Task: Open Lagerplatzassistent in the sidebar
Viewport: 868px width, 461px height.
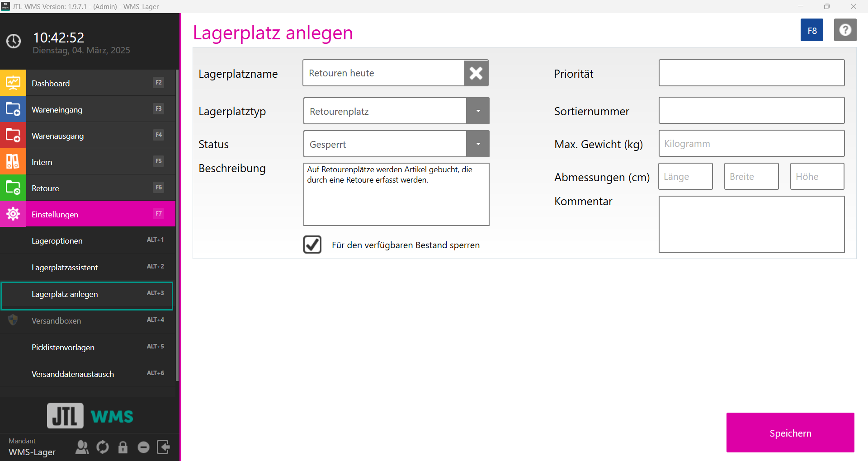Action: pos(65,267)
